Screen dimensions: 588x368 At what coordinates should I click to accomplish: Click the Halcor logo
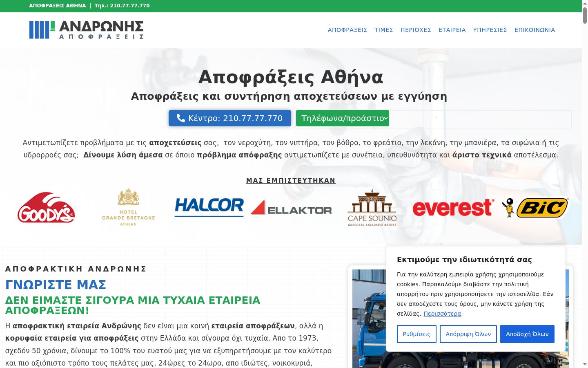(x=209, y=207)
